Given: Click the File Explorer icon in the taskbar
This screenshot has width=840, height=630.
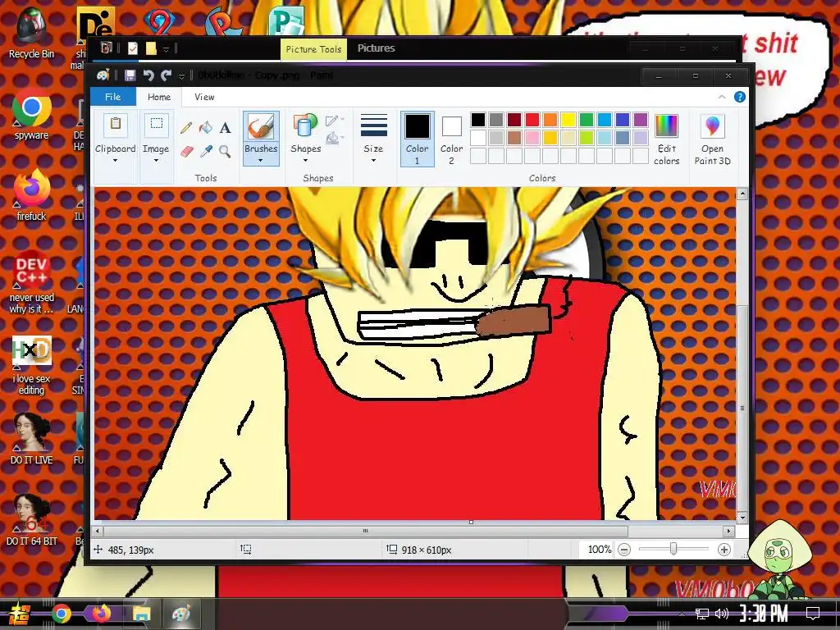Looking at the screenshot, I should 142,614.
